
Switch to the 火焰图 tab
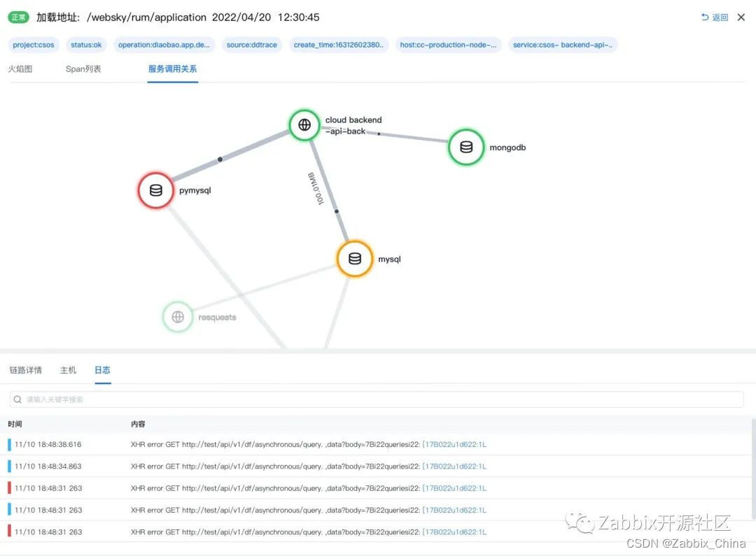pos(20,69)
